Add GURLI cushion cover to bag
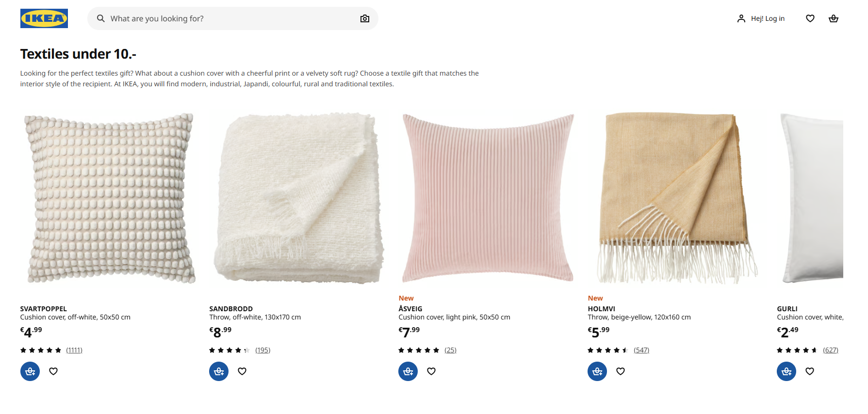This screenshot has height=414, width=868. pos(786,371)
